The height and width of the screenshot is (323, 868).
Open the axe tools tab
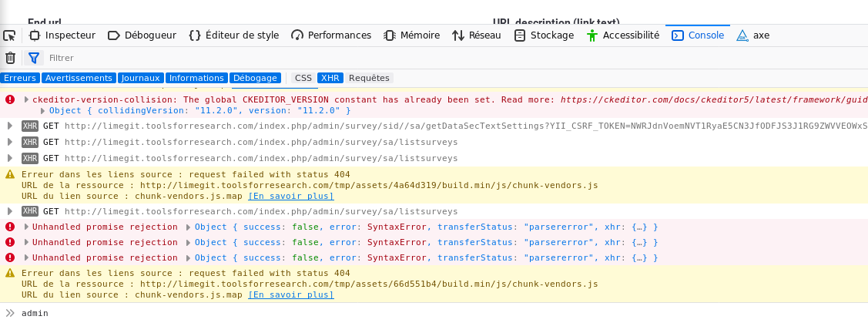[x=753, y=35]
